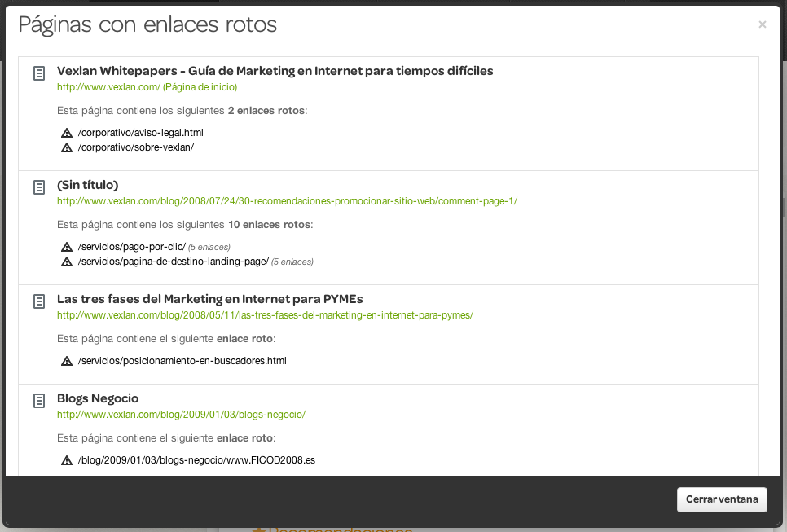Image resolution: width=787 pixels, height=532 pixels.
Task: Click the page icon beside Vexlan Whitepapers
Action: click(x=38, y=73)
